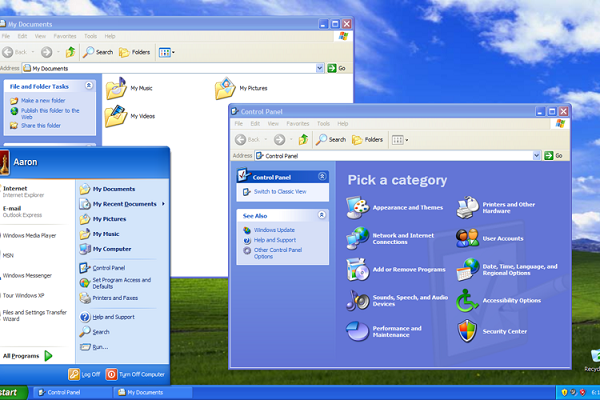Open User Accounts icon
The width and height of the screenshot is (600, 400).
click(x=468, y=238)
